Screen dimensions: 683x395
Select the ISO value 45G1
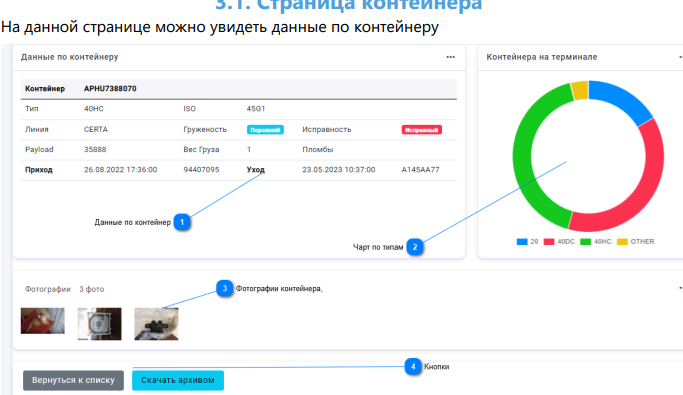click(256, 109)
